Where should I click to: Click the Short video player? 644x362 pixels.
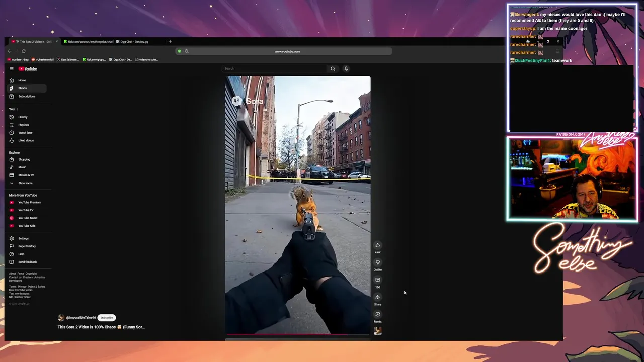pos(298,205)
